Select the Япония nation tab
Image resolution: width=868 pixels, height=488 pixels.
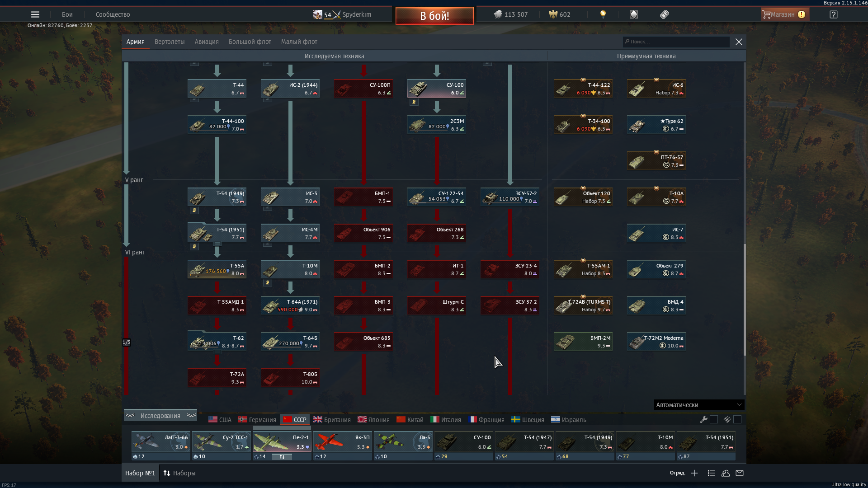(x=374, y=420)
